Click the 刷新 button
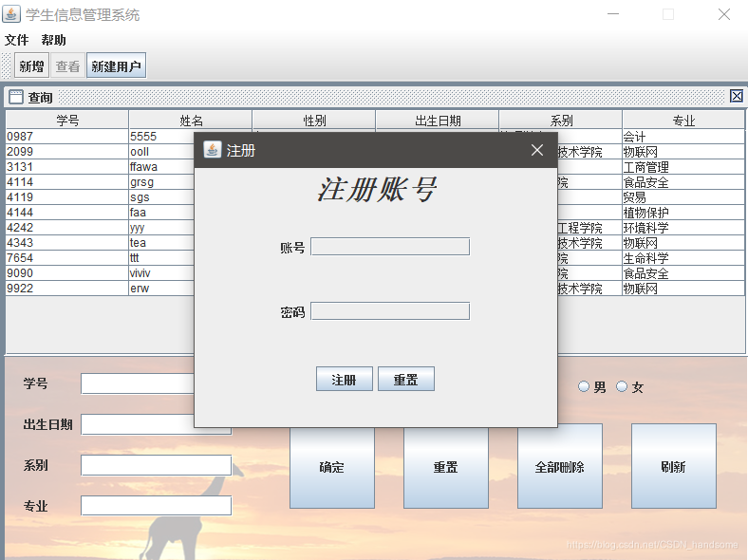 [674, 466]
